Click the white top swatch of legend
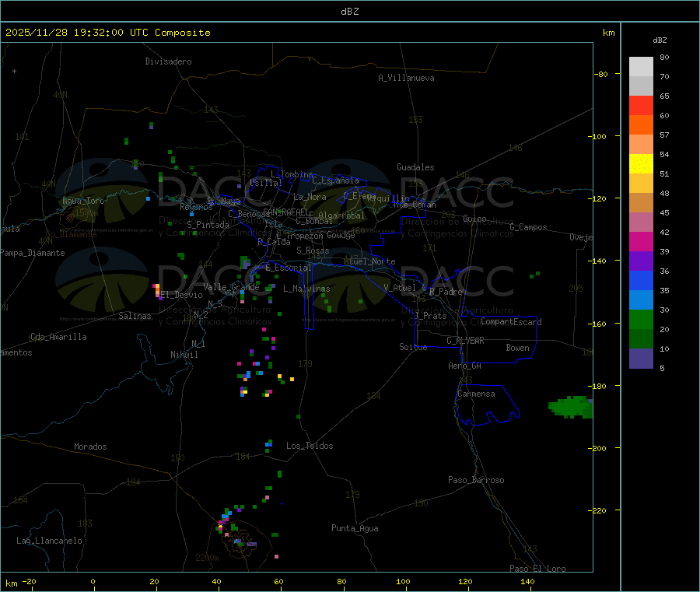This screenshot has height=592, width=700. [641, 66]
